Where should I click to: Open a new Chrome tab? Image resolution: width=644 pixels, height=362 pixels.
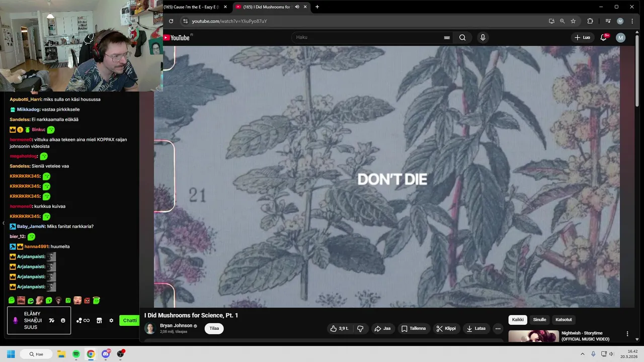coord(317,7)
